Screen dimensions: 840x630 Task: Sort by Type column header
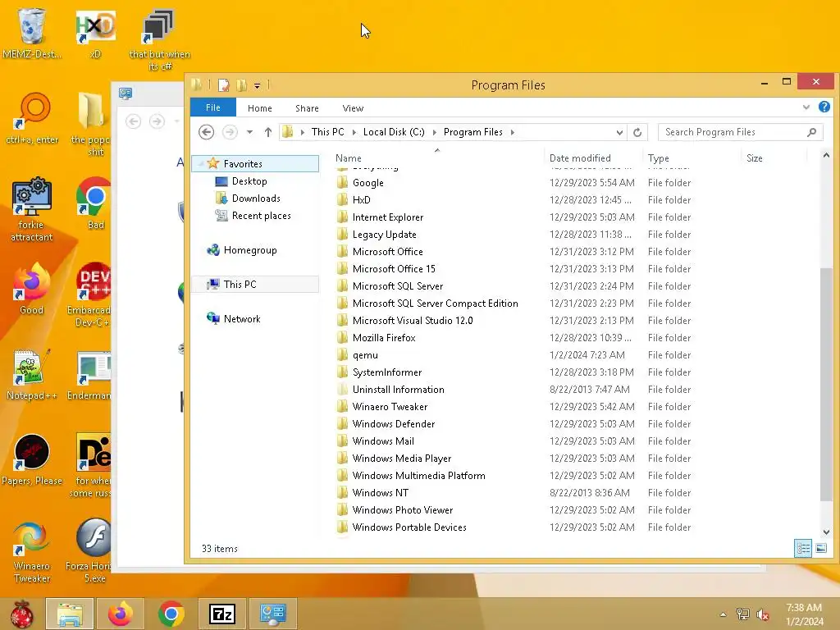pyautogui.click(x=692, y=157)
